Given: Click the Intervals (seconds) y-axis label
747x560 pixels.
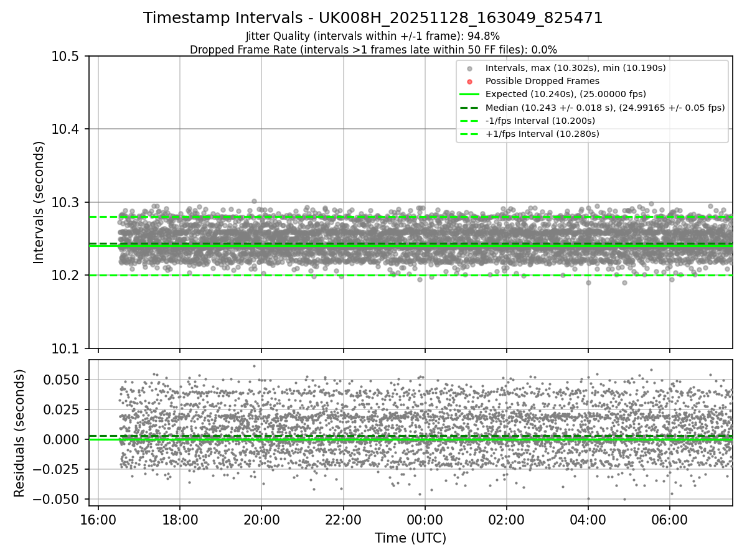Looking at the screenshot, I should 39,202.
